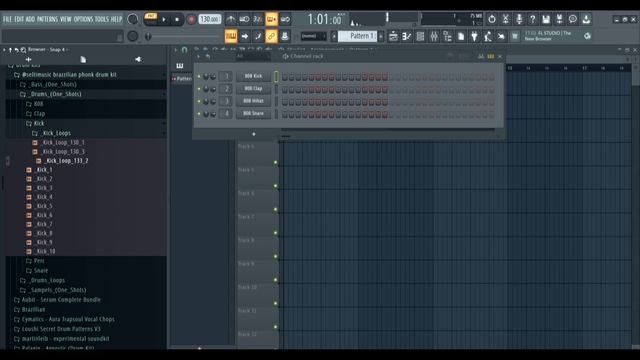Open the FILE menu
640x360 pixels.
point(8,19)
